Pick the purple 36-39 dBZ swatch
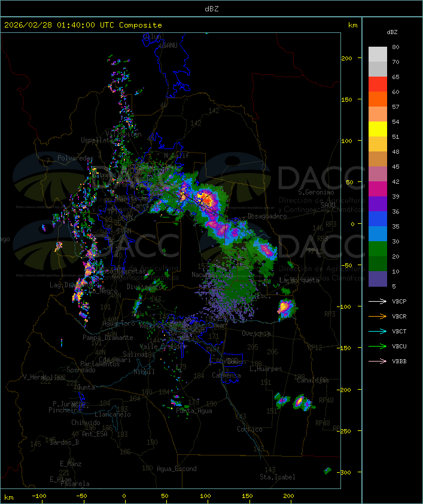This screenshot has height=504, width=423. click(x=378, y=204)
